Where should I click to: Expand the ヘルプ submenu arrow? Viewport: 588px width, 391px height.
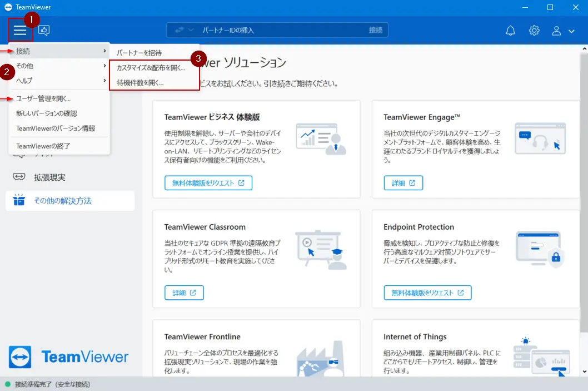tap(104, 80)
